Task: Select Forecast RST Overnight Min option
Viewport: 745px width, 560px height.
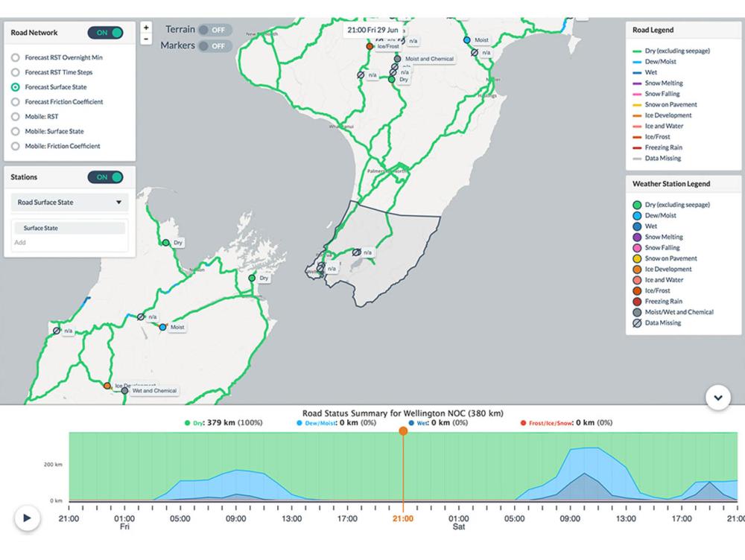Action: point(16,57)
